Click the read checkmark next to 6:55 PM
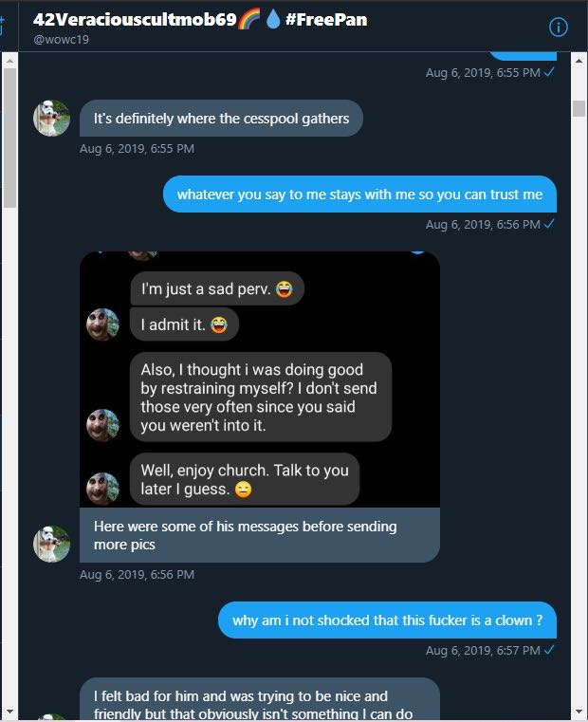 (549, 72)
